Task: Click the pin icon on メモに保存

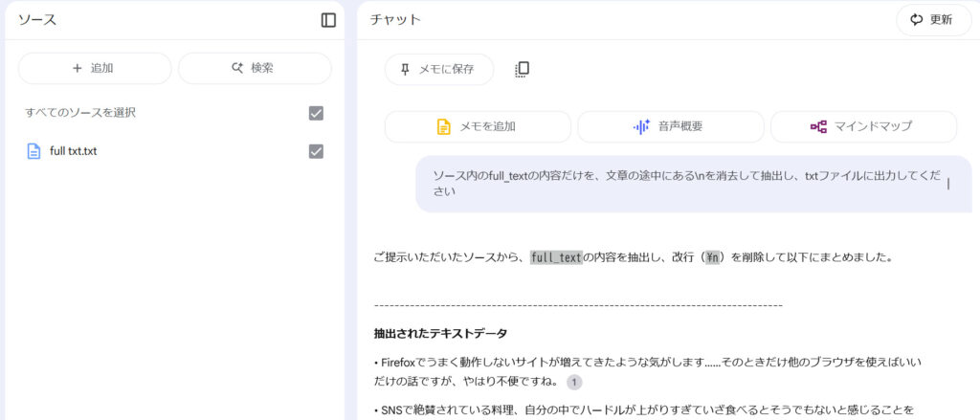Action: point(405,70)
